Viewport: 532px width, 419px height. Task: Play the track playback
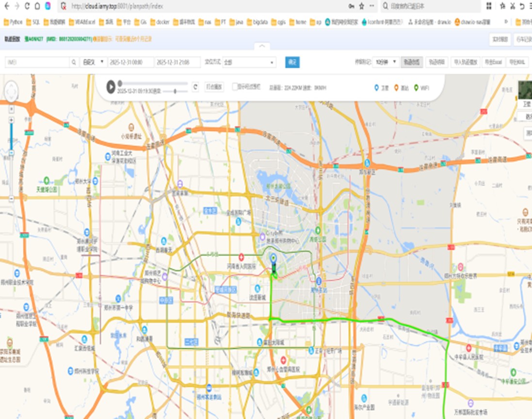click(111, 87)
